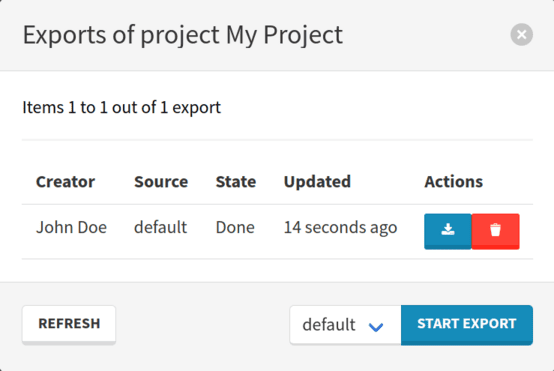Open the default source dropdown
Image resolution: width=554 pixels, height=371 pixels.
pyautogui.click(x=345, y=324)
